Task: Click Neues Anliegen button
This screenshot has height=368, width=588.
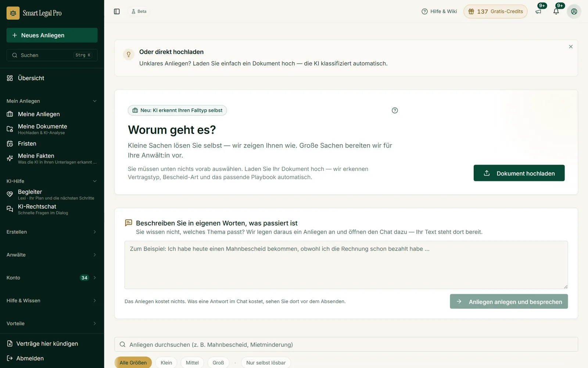Action: click(52, 35)
